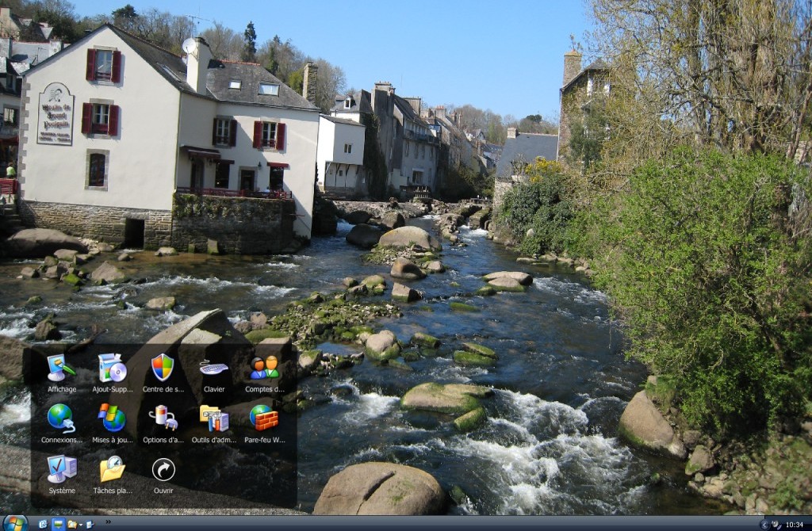Image resolution: width=812 pixels, height=531 pixels.
Task: Click the highlighted blue quick launch icon
Action: pyautogui.click(x=59, y=525)
